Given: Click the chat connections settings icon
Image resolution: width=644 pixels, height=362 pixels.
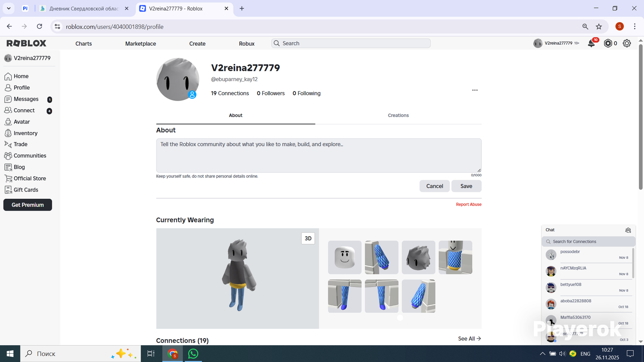Looking at the screenshot, I should tap(628, 230).
